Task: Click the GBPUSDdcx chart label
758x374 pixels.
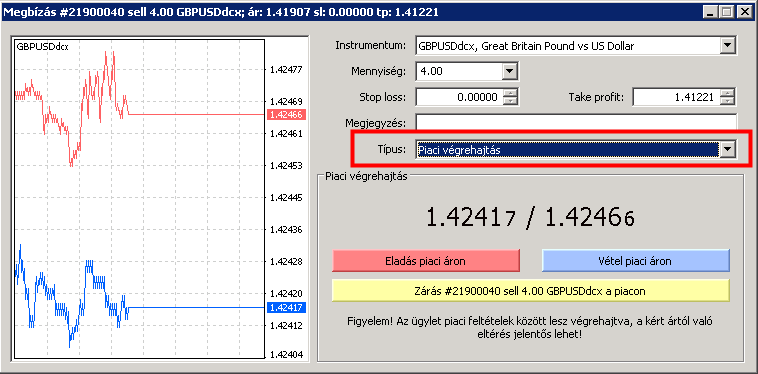Action: [x=43, y=47]
